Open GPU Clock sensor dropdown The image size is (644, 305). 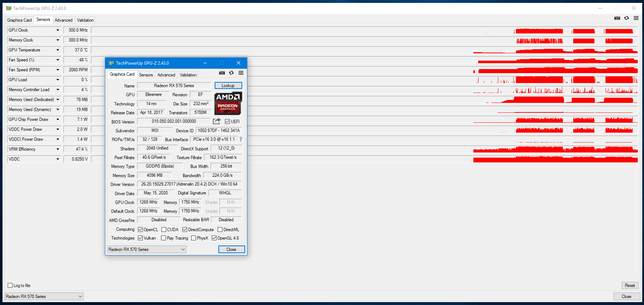pos(58,30)
